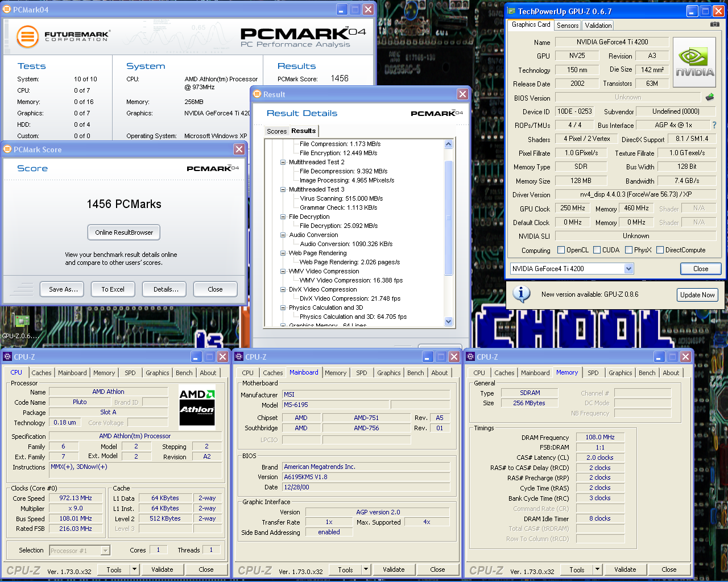This screenshot has height=582, width=728.
Task: Click the BIOS save chip icon in GPU-Z
Action: [710, 97]
